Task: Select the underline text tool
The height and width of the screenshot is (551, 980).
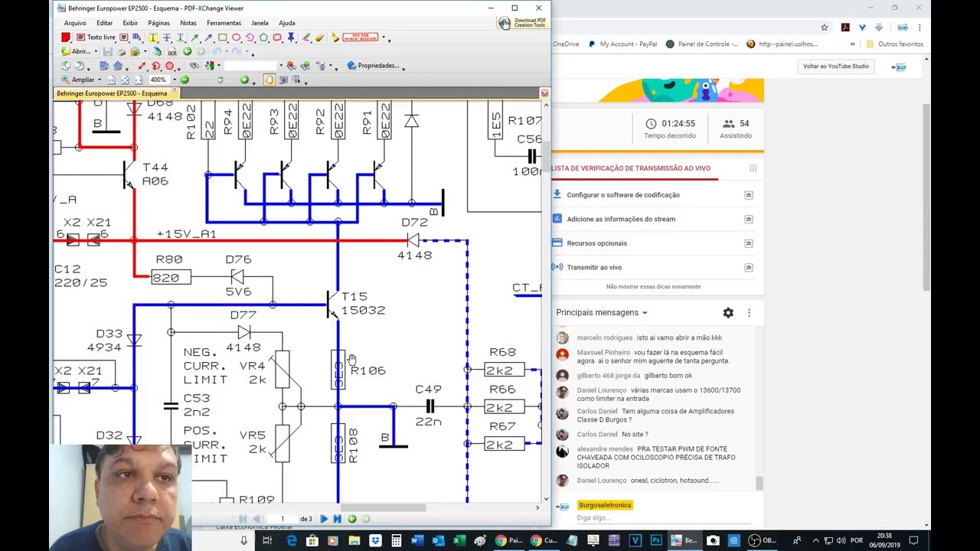Action: click(x=181, y=37)
